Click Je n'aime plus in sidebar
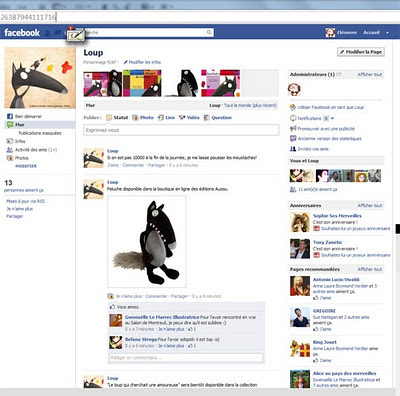 point(20,209)
